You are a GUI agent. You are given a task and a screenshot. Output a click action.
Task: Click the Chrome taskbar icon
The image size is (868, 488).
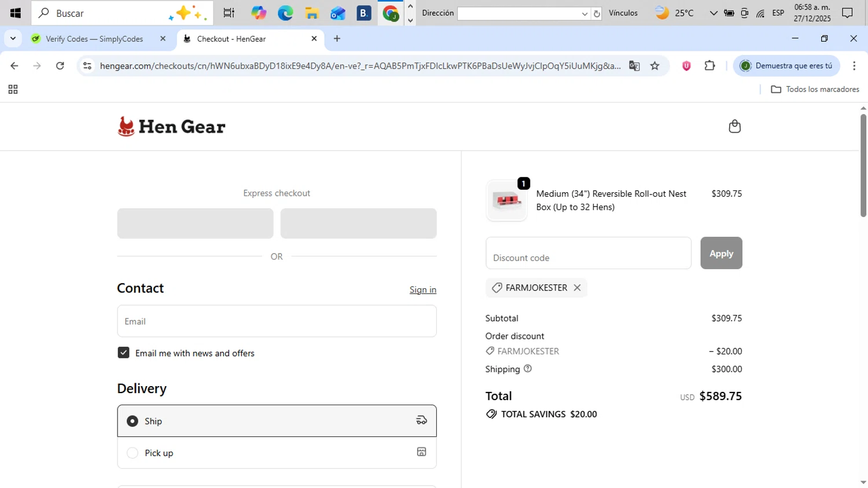(391, 13)
